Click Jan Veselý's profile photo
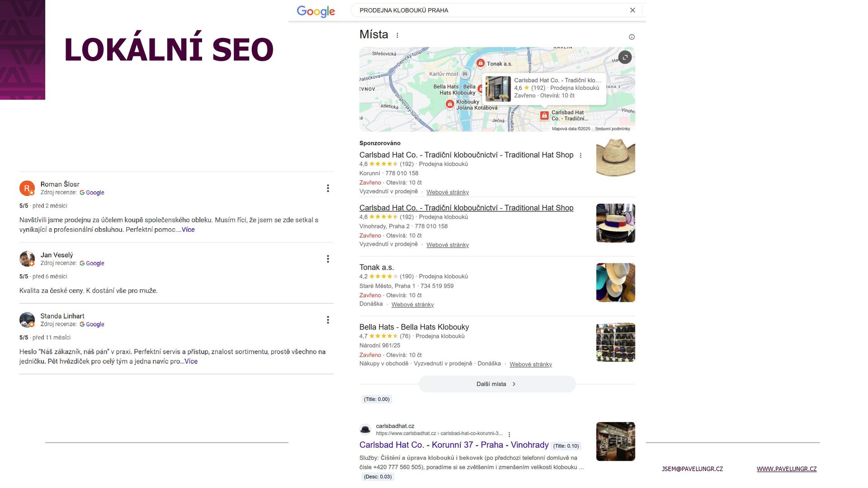The width and height of the screenshot is (868, 488). (27, 259)
